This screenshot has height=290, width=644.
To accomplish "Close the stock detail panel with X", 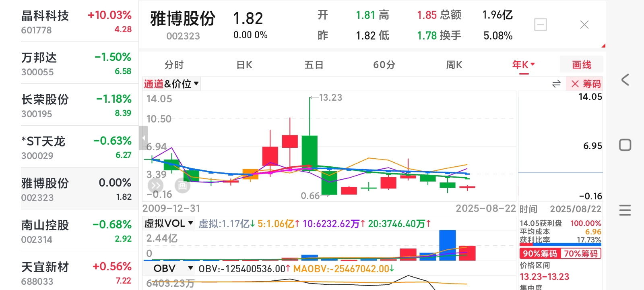I will click(x=584, y=25).
